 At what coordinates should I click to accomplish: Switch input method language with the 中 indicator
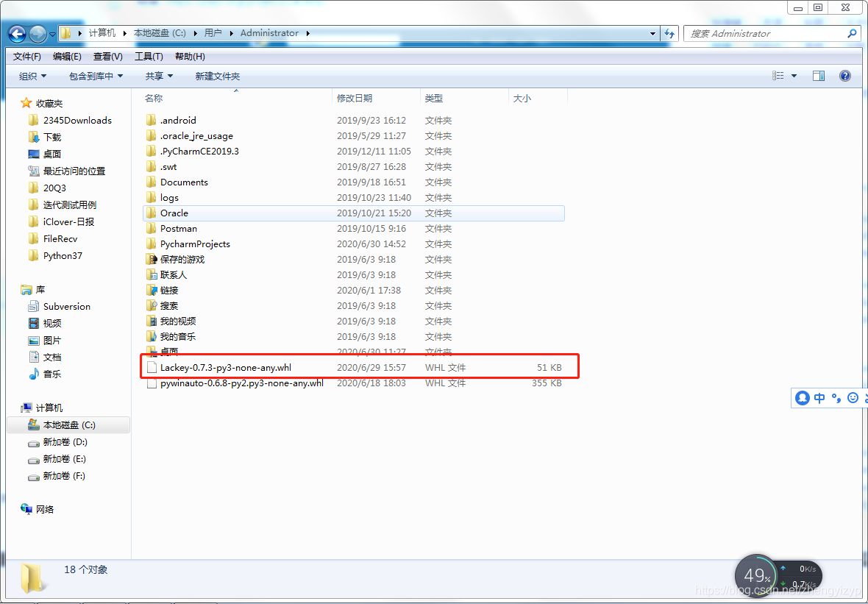819,397
